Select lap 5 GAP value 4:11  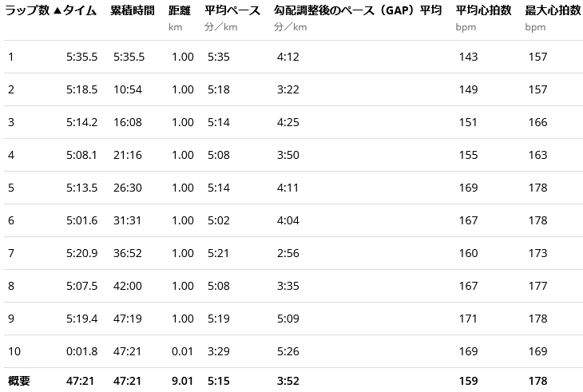(288, 188)
